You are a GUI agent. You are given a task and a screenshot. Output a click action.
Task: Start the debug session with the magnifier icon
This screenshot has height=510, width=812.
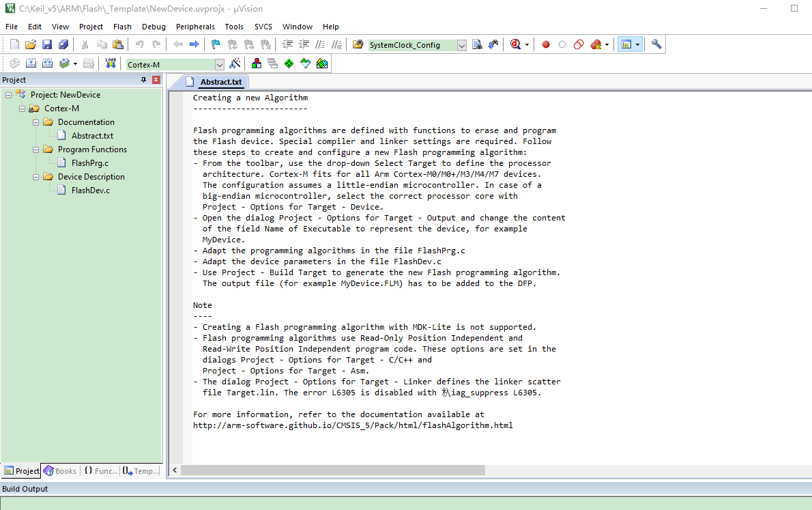(x=514, y=44)
